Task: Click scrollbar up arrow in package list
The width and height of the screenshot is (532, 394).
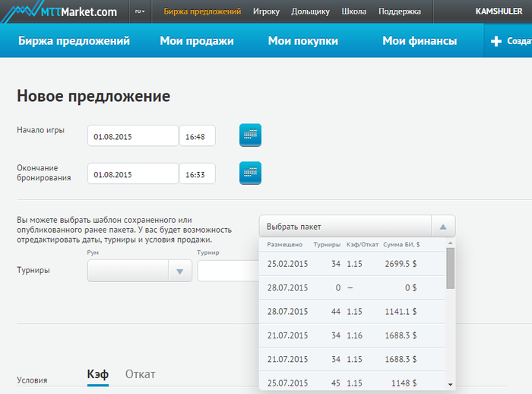Action: 450,243
